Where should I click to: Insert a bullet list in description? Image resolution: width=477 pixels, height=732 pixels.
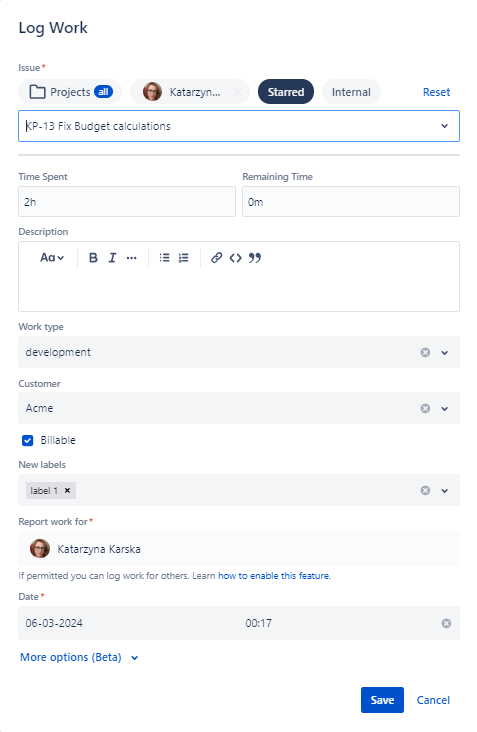[x=164, y=258]
